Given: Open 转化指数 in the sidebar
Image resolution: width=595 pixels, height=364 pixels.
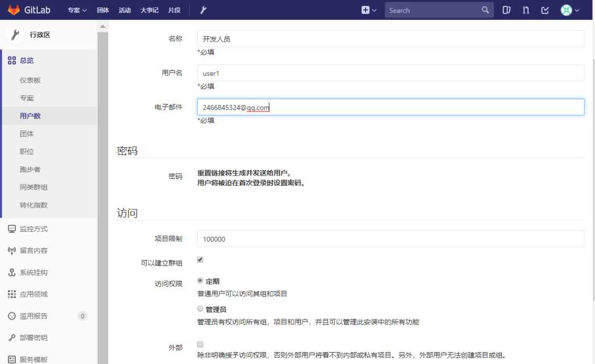Looking at the screenshot, I should click(x=34, y=205).
